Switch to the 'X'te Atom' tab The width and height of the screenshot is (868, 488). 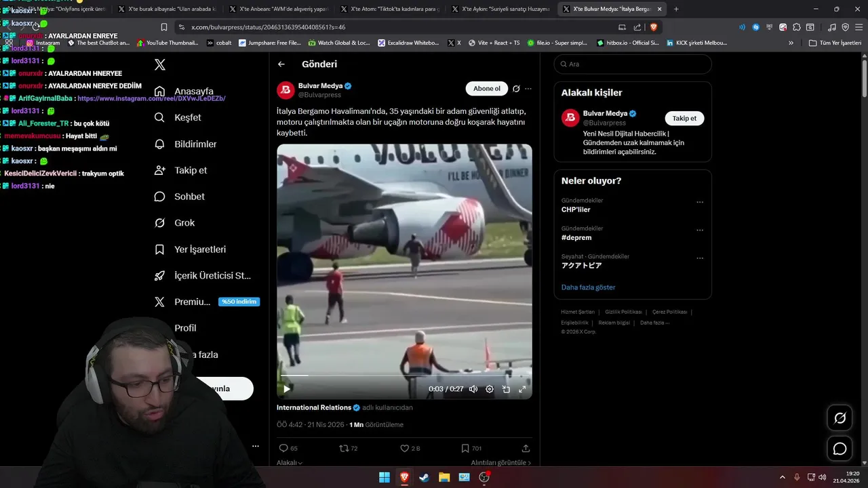coord(390,9)
